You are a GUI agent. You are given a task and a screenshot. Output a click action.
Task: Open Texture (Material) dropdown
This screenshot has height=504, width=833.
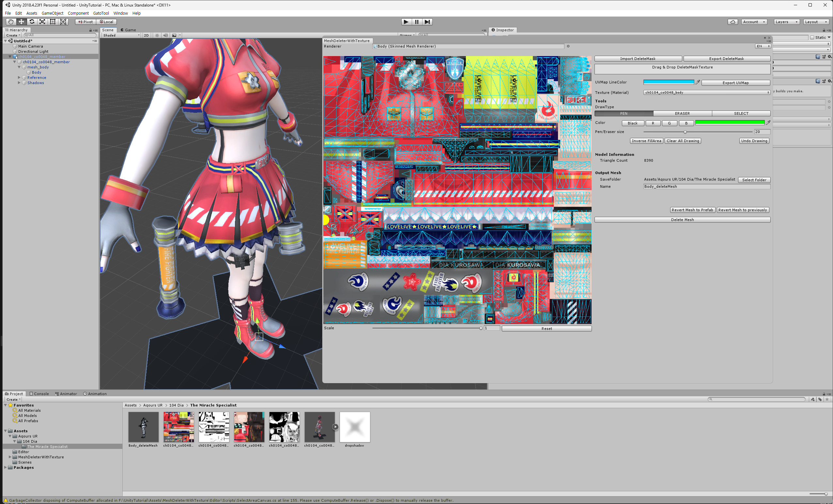point(706,93)
